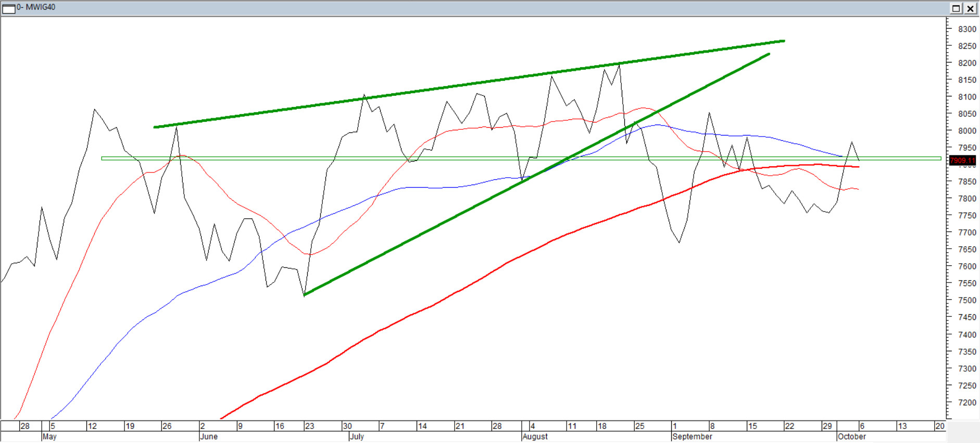Select the current price label 7909.11
The image size is (980, 443).
(x=962, y=161)
